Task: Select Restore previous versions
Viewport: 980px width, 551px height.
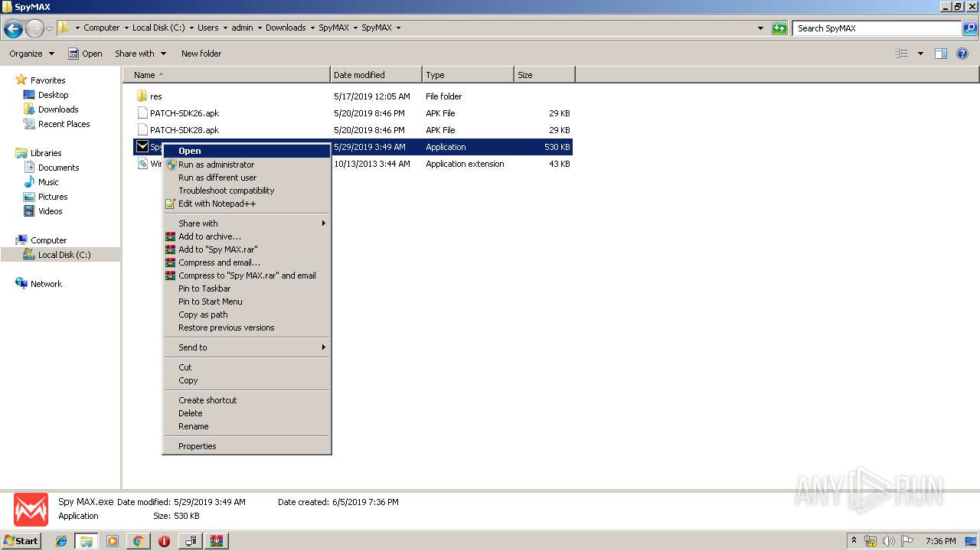Action: pos(247,328)
